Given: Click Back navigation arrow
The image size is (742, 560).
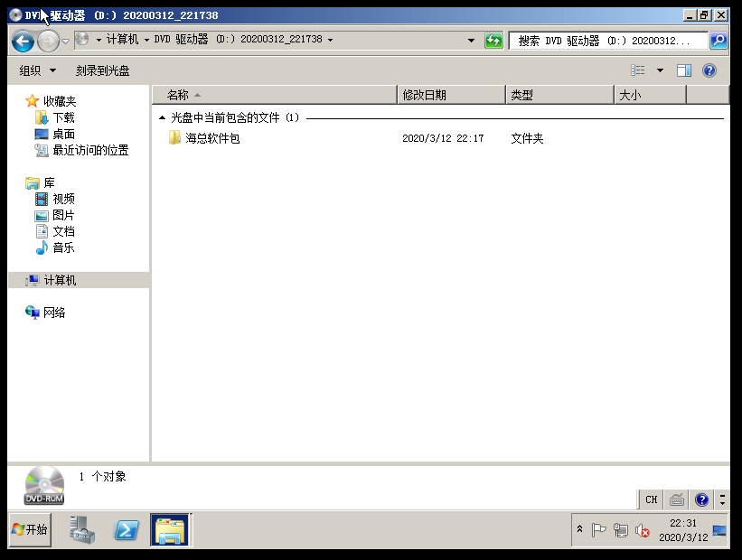Looking at the screenshot, I should 22,41.
